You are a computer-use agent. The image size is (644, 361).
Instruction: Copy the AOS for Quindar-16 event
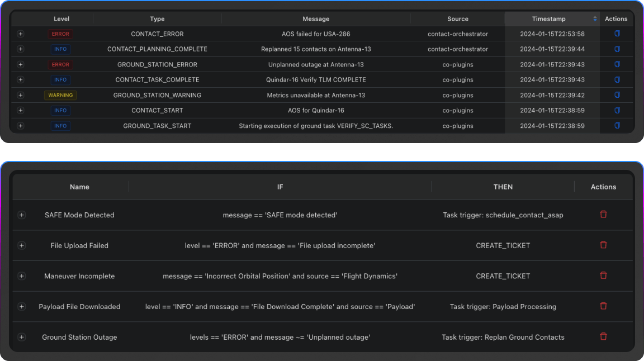tap(617, 111)
